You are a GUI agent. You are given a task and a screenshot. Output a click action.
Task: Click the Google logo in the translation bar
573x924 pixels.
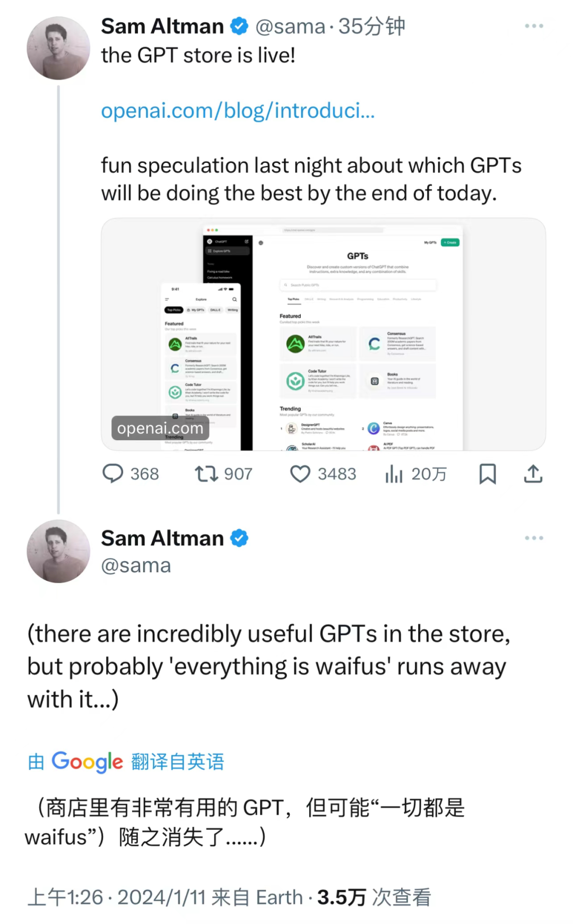coord(87,761)
